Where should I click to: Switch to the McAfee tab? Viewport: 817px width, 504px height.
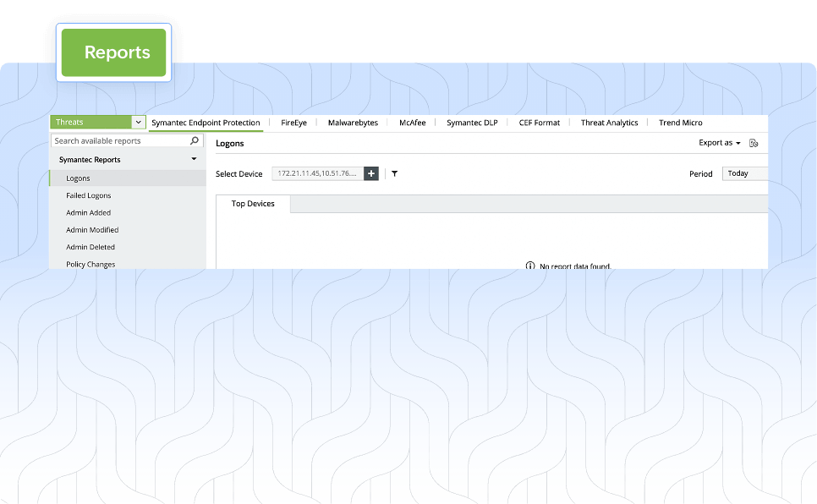tap(412, 123)
